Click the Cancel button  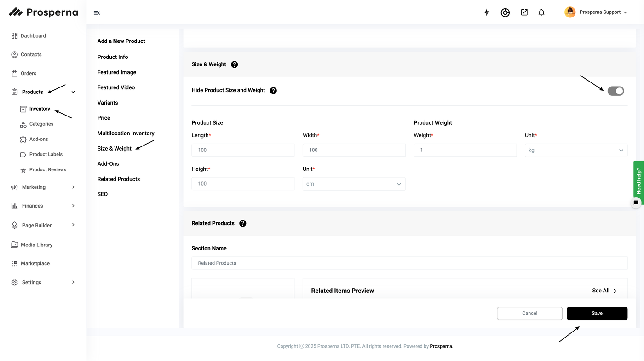tap(529, 313)
